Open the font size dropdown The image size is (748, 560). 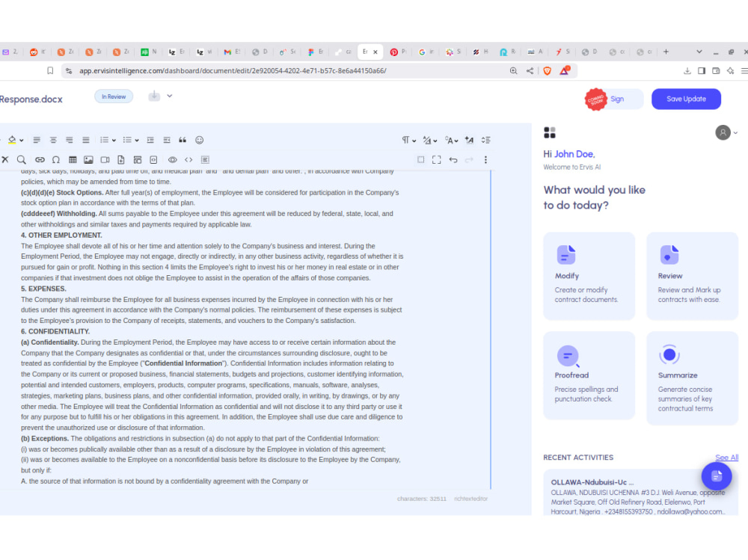[451, 140]
